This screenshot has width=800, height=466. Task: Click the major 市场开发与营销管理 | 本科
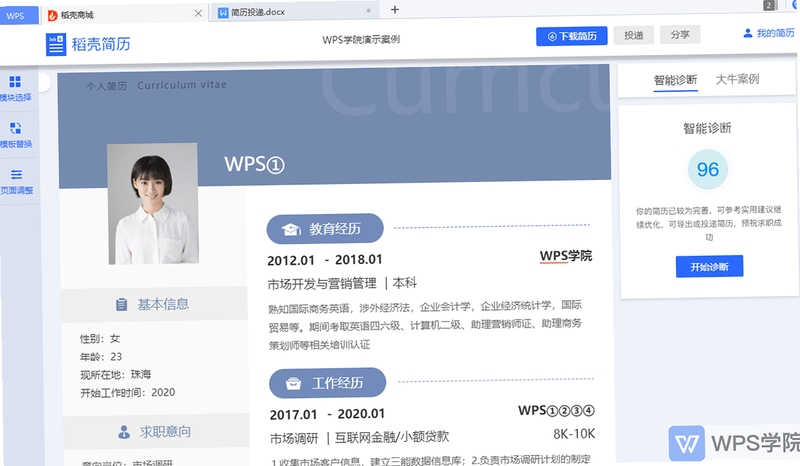tap(342, 283)
